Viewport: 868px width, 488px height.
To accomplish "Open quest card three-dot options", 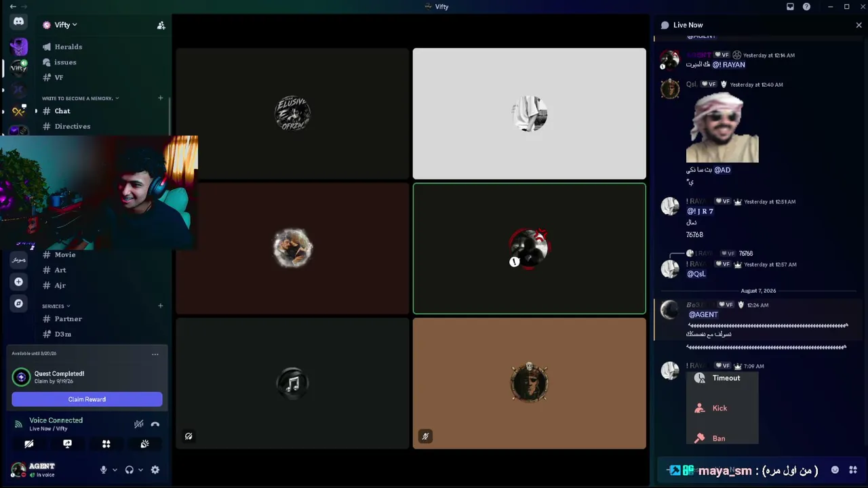I will click(155, 354).
